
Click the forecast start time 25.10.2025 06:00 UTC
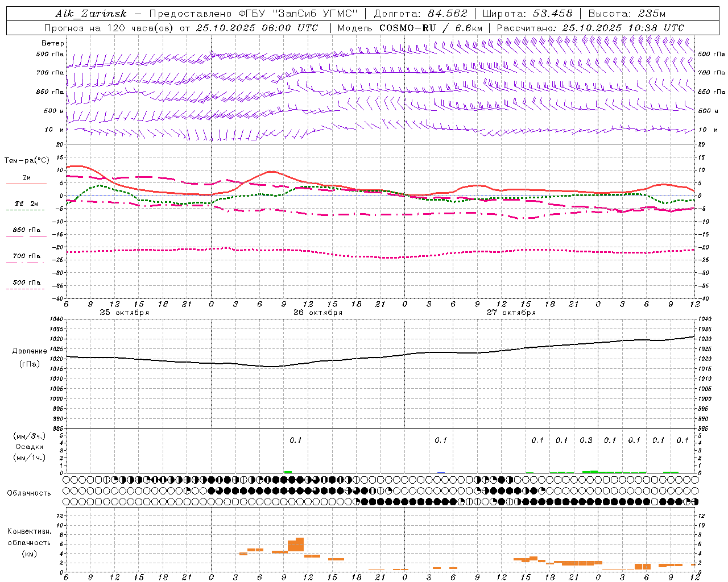coord(257,28)
